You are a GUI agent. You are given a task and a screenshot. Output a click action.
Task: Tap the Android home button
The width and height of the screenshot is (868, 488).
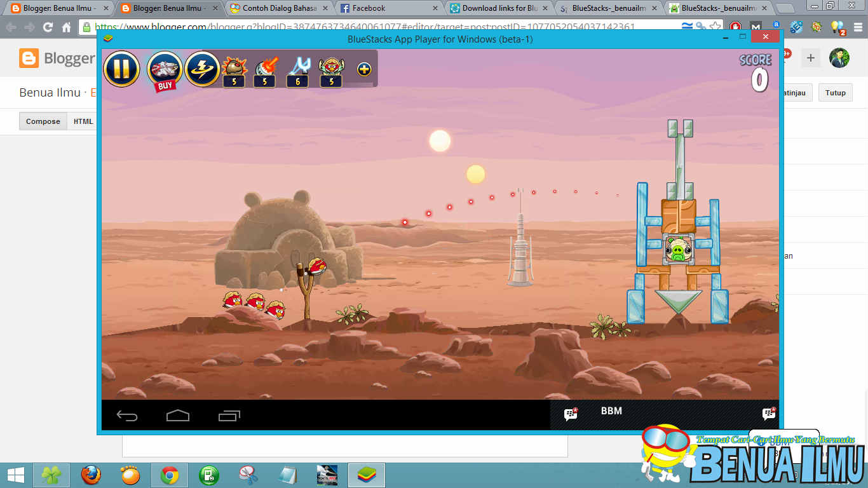pos(178,416)
